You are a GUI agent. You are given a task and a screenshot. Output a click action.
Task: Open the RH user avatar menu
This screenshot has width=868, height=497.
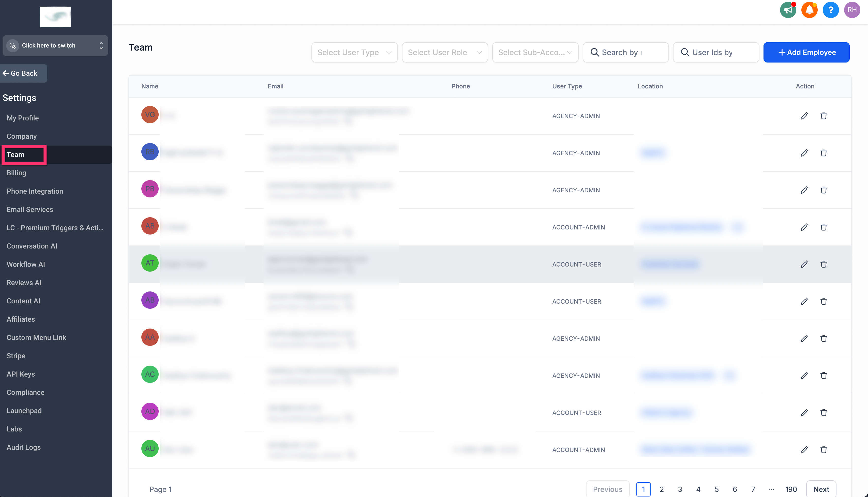[852, 10]
